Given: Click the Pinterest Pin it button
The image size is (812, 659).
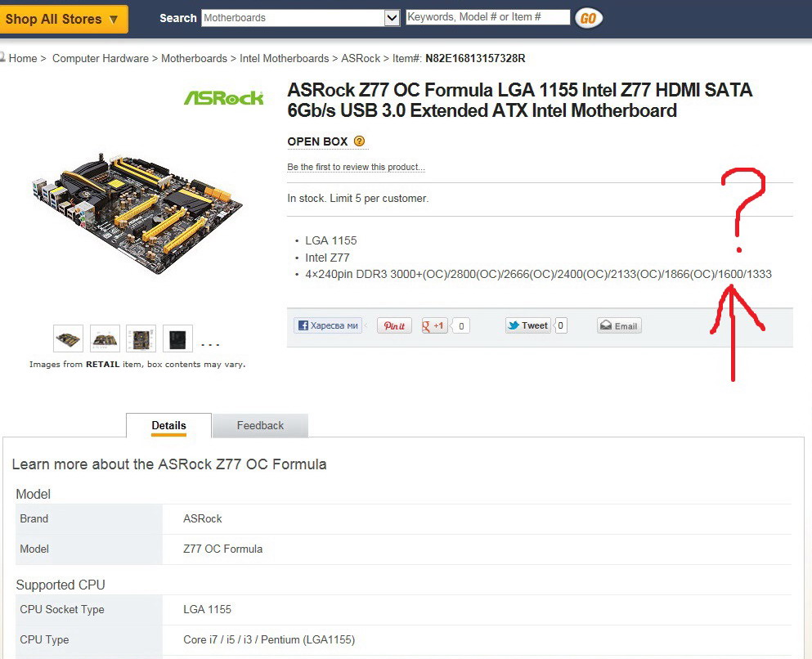Looking at the screenshot, I should pyautogui.click(x=394, y=325).
